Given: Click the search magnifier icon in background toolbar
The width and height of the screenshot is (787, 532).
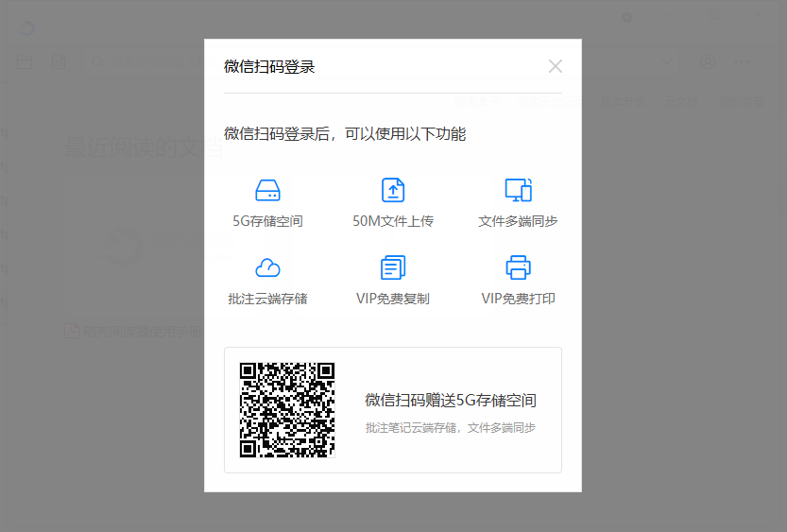Looking at the screenshot, I should [97, 61].
